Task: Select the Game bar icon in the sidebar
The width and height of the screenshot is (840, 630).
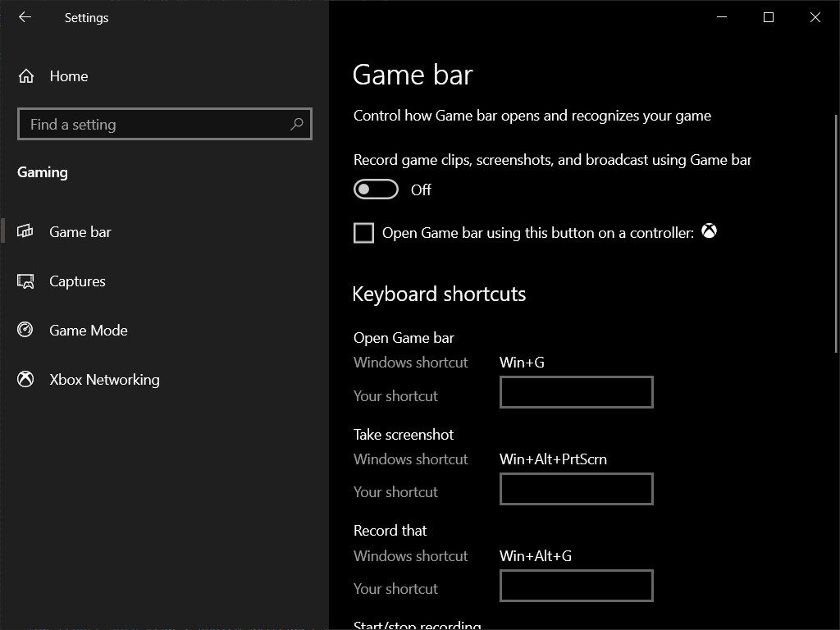Action: coord(25,231)
